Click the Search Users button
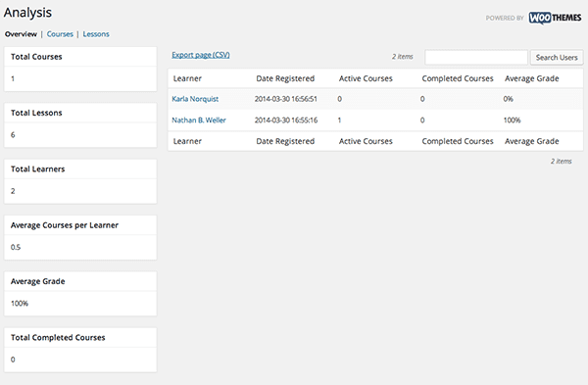This screenshot has width=588, height=385. coord(557,58)
